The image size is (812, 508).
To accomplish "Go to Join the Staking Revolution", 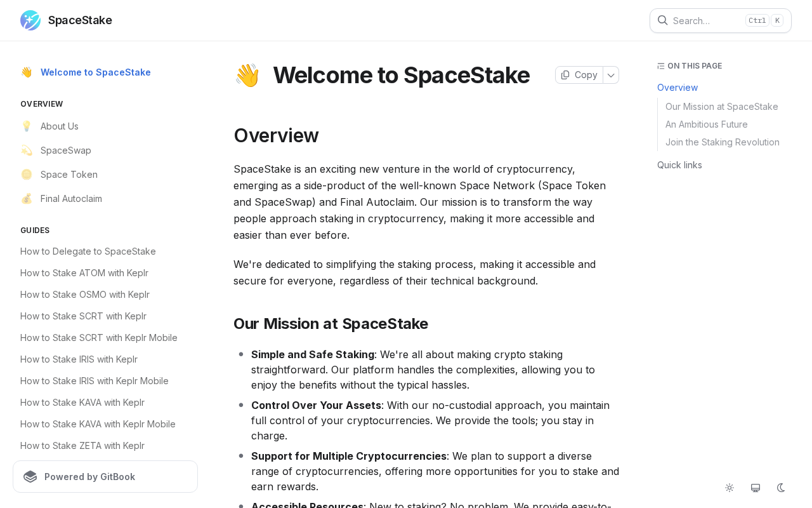I will 723,142.
